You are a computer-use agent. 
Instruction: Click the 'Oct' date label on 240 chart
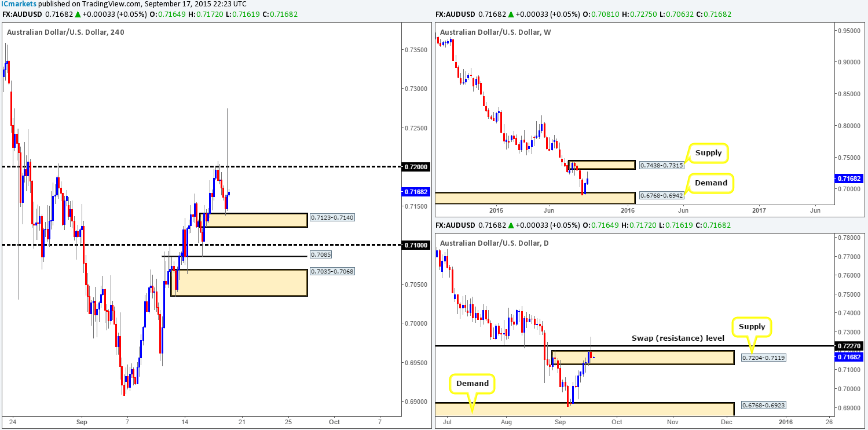point(334,421)
